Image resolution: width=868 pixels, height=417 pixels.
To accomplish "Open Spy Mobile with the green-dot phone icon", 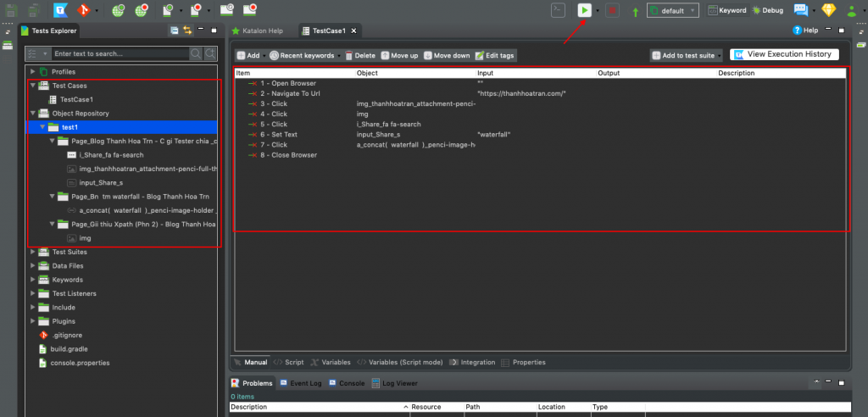I will click(169, 10).
